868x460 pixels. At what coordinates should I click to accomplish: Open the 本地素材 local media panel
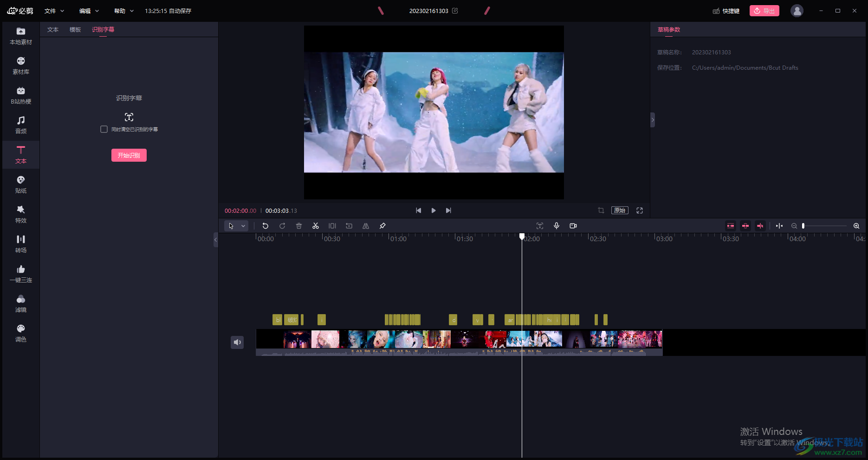click(21, 36)
